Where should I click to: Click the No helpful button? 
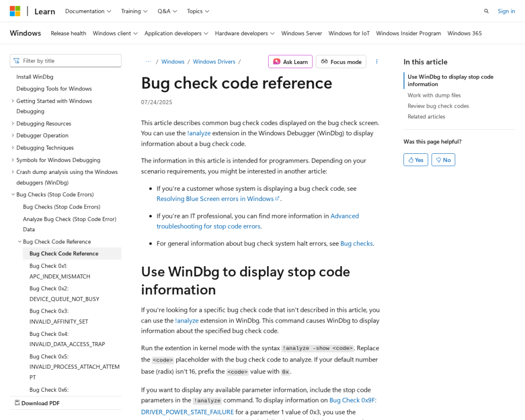[443, 160]
